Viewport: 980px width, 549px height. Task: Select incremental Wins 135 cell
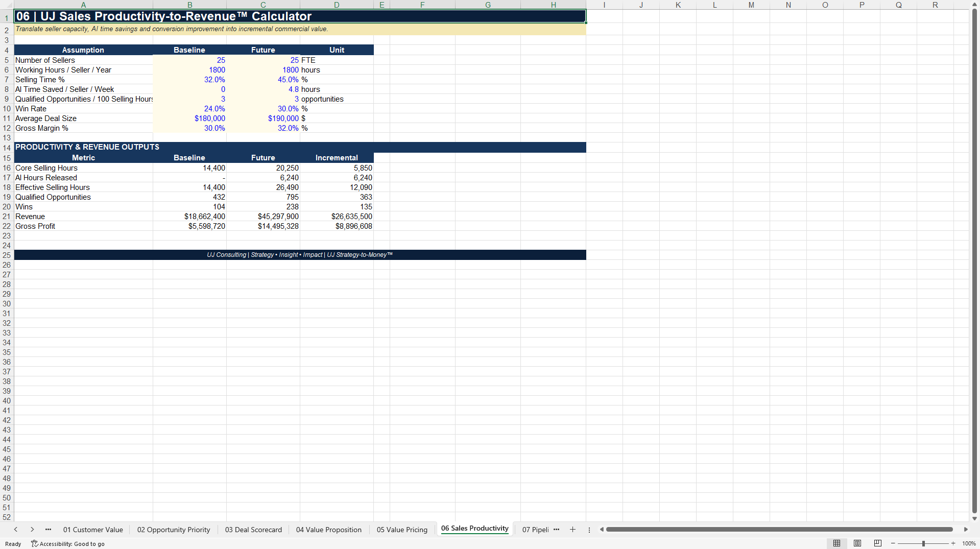337,207
